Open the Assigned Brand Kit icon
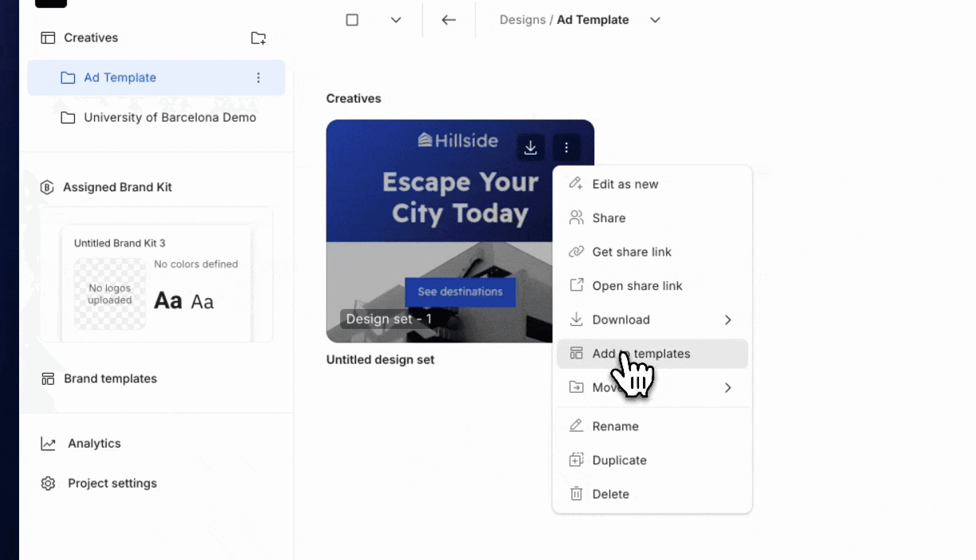 [x=47, y=187]
